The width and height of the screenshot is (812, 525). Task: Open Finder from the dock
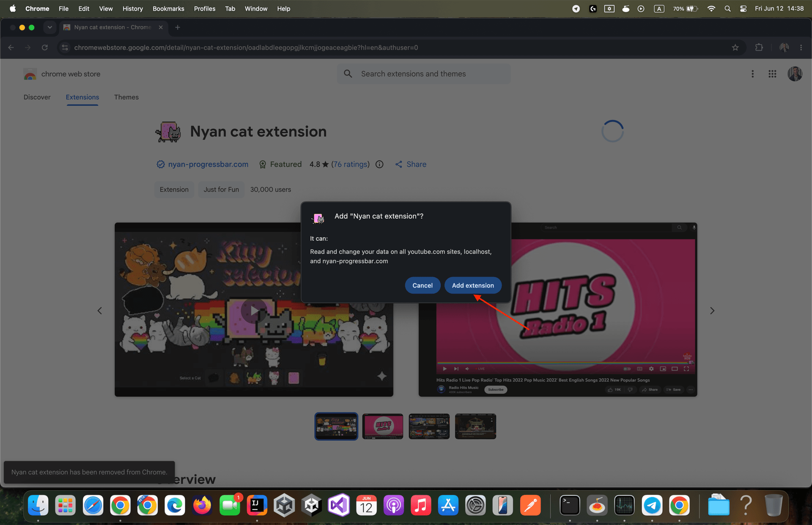pyautogui.click(x=38, y=505)
